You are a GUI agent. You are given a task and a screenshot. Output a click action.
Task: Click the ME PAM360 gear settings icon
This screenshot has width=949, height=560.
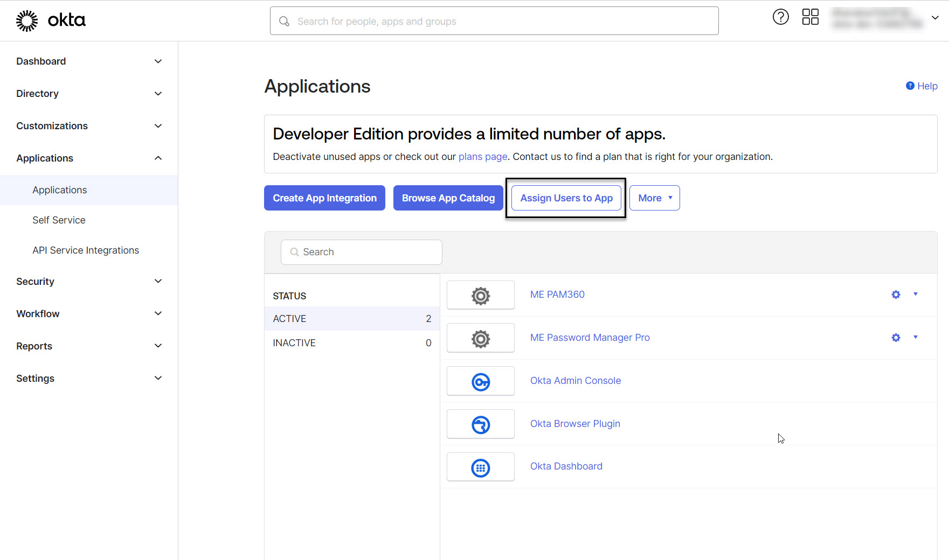pyautogui.click(x=896, y=295)
